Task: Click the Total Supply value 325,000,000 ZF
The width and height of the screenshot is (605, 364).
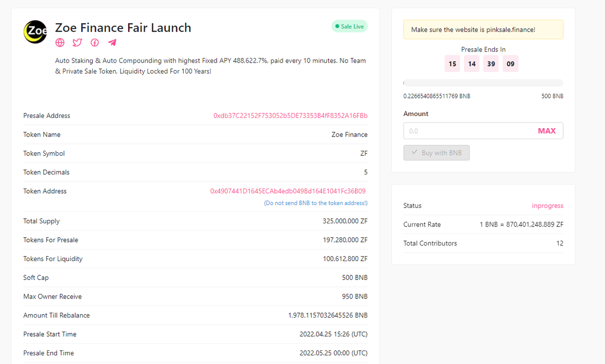Action: 345,221
